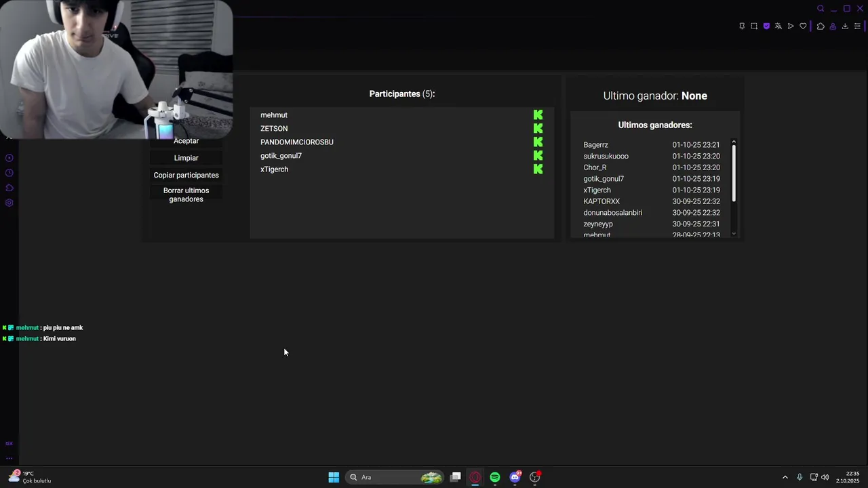This screenshot has height=488, width=868.
Task: Click winner sukrusukuooo entry
Action: (x=606, y=156)
